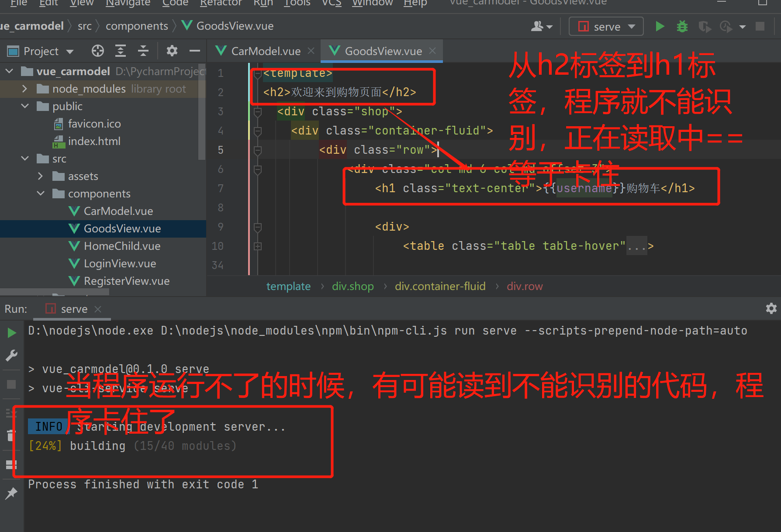Open the Refactor menu

(221, 3)
